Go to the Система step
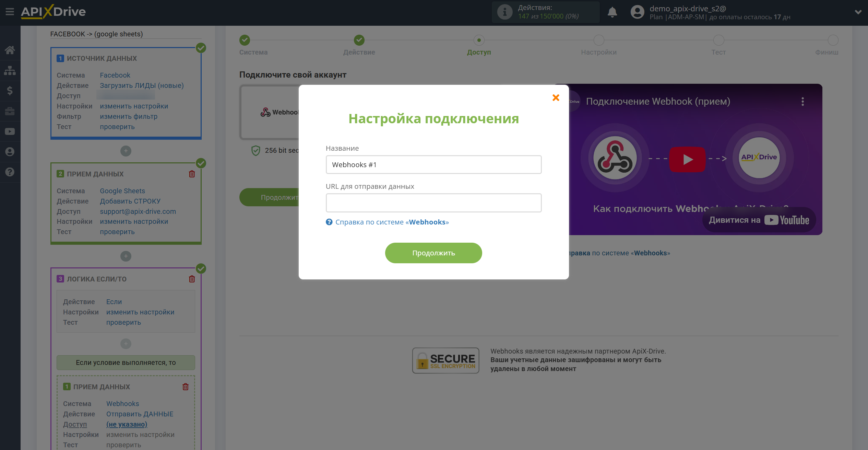 pyautogui.click(x=245, y=40)
